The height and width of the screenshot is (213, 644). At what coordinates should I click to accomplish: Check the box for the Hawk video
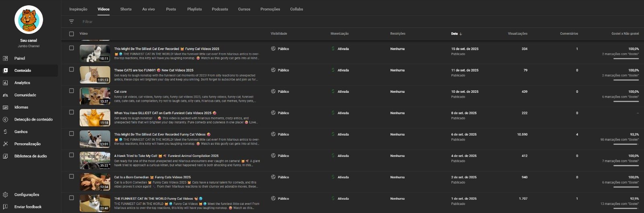72,155
